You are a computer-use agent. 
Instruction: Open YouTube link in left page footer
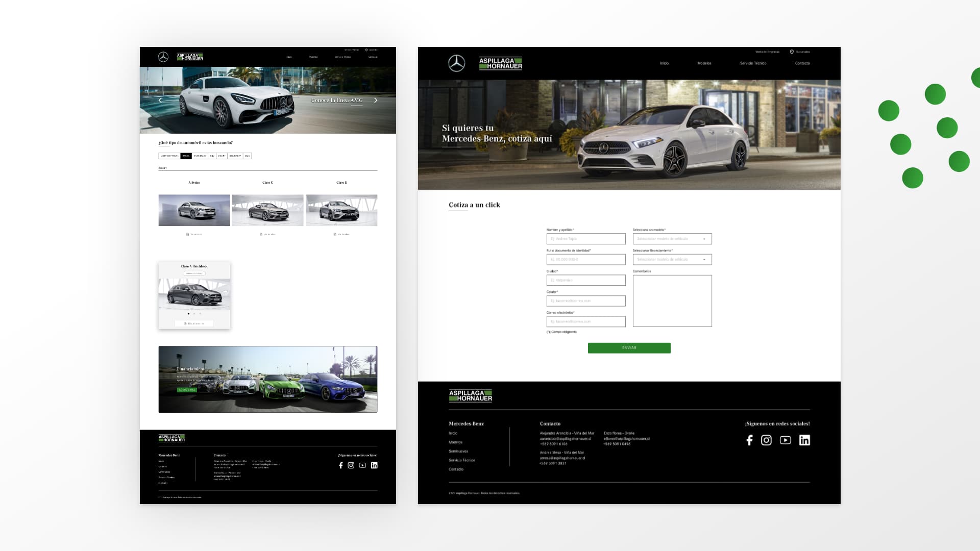click(362, 465)
